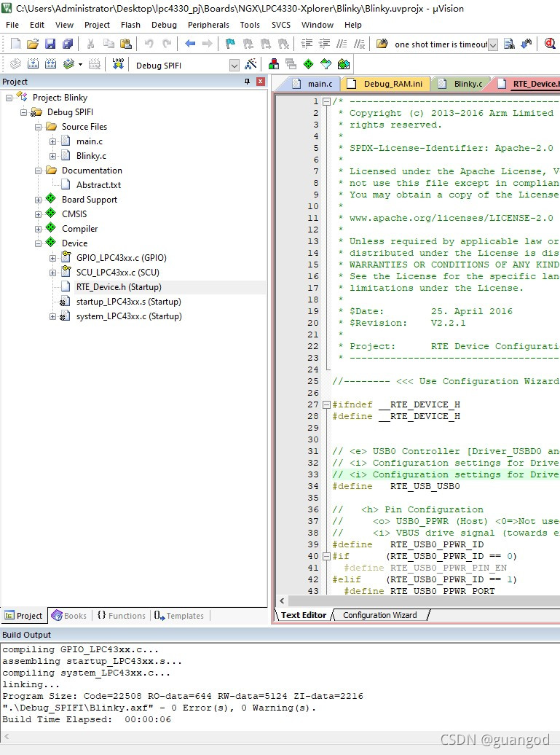Click the Rebuild all targets icon
This screenshot has height=755, width=560.
point(50,64)
